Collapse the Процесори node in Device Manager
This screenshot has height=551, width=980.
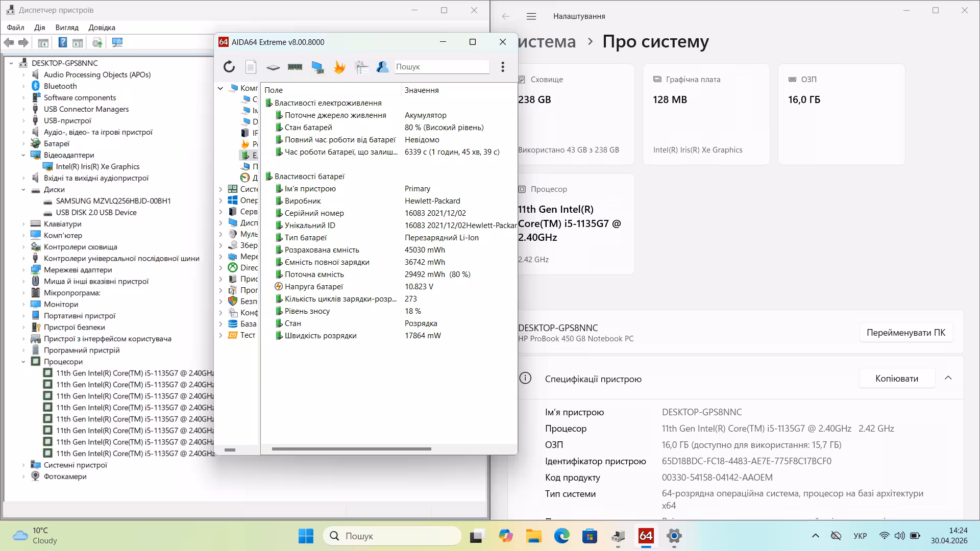23,362
